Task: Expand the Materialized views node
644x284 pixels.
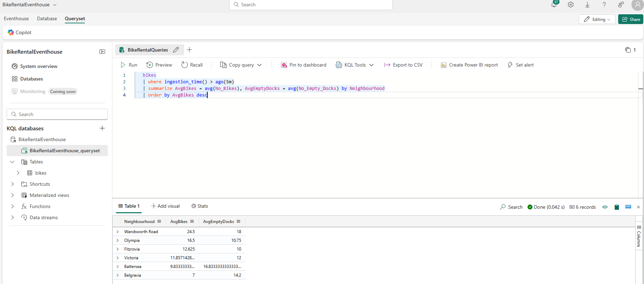Action: tap(12, 195)
